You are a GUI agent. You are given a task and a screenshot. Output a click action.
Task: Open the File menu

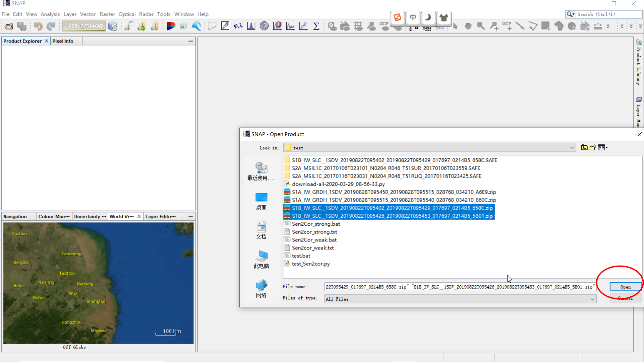coord(5,14)
